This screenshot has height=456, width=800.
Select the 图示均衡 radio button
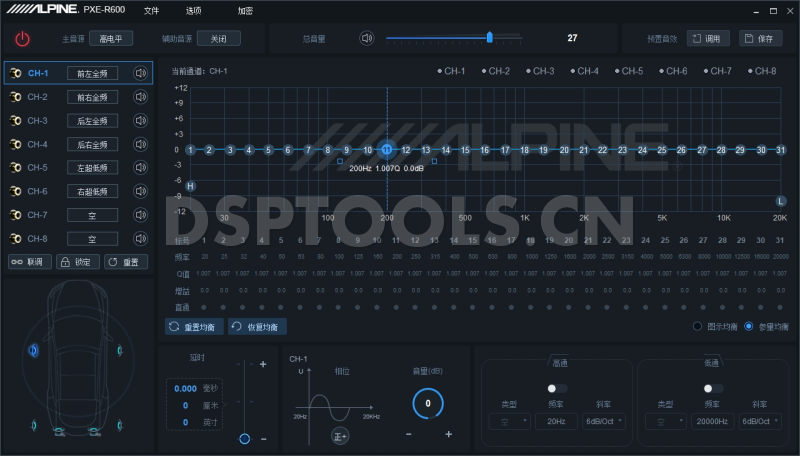pyautogui.click(x=697, y=326)
